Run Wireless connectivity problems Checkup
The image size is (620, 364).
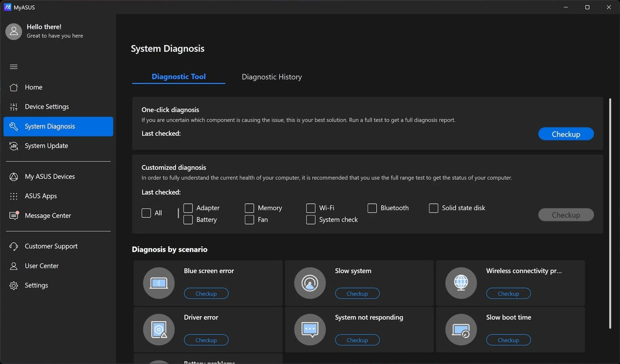[x=508, y=294]
